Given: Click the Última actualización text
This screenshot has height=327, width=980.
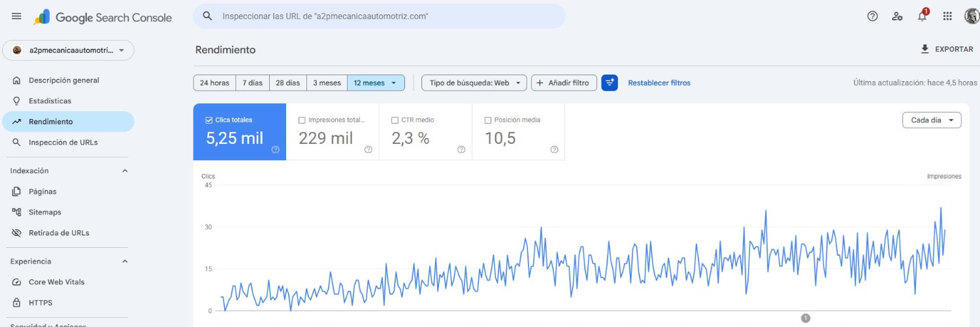Looking at the screenshot, I should (915, 83).
